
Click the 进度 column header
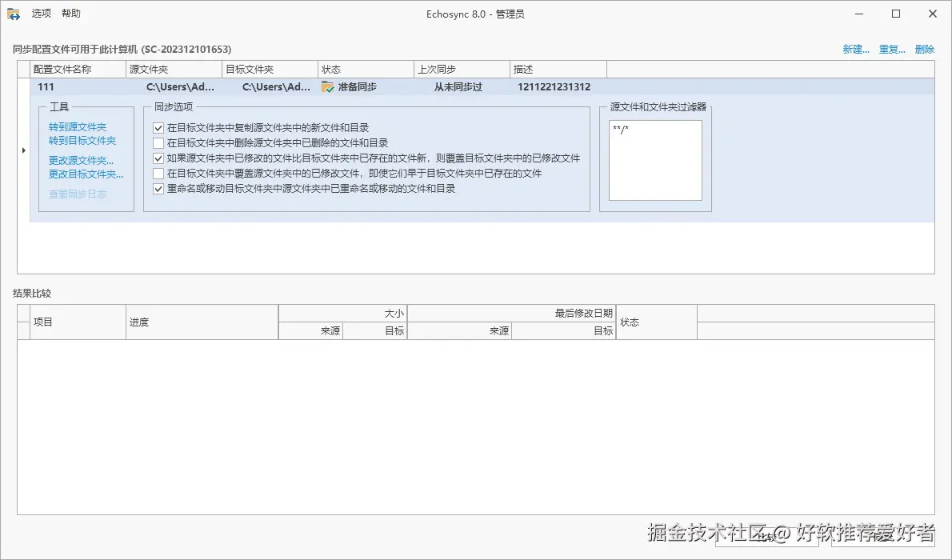[202, 322]
